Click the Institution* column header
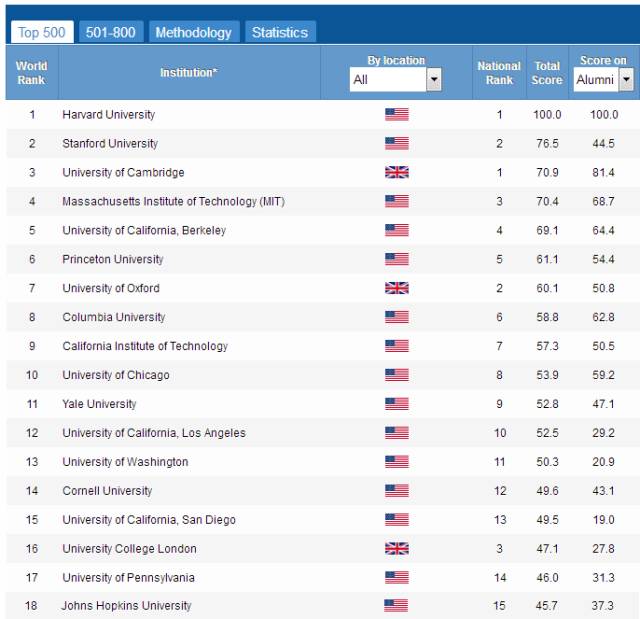Viewport: 640px width, 619px height. (x=189, y=73)
